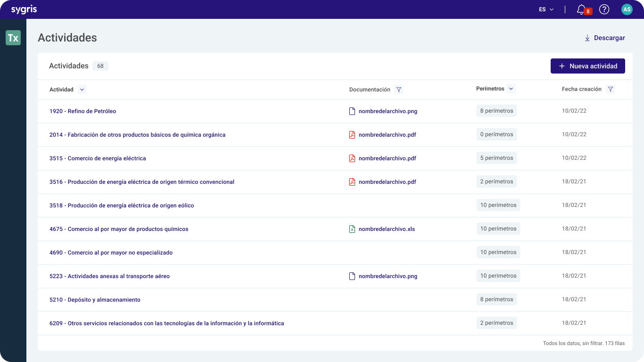Open 2014 - Fabricación de otros productos básicos
Viewport: 644px width, 362px height.
pyautogui.click(x=137, y=135)
